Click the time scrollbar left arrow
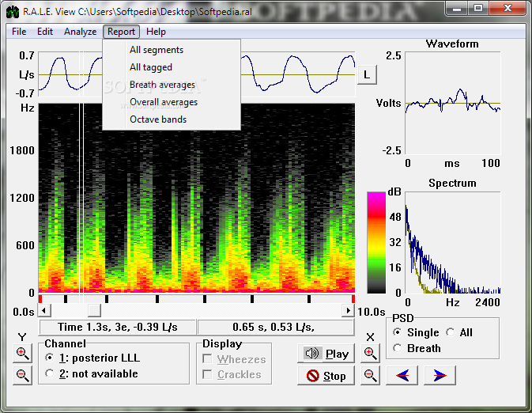The width and height of the screenshot is (532, 413). (x=44, y=310)
